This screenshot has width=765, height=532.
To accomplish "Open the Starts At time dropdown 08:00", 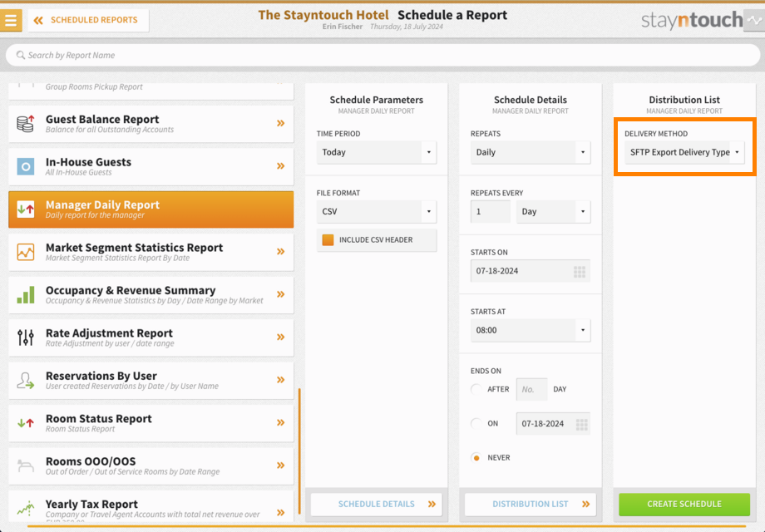I will pos(531,330).
